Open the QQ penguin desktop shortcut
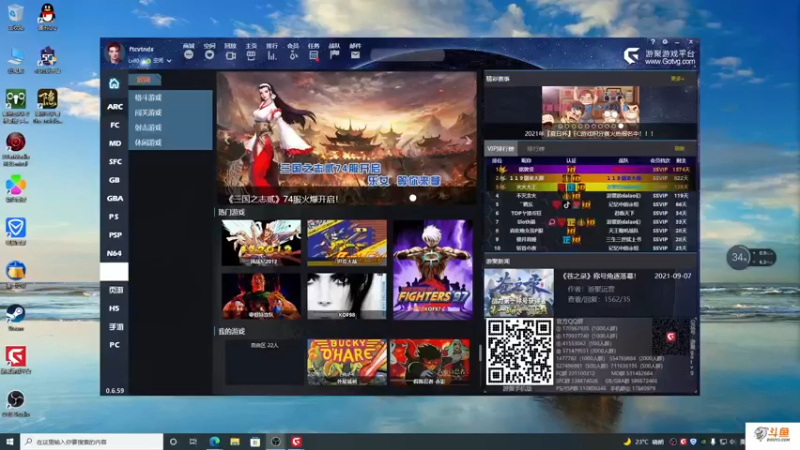Screen dimensions: 800x450 (47, 17)
